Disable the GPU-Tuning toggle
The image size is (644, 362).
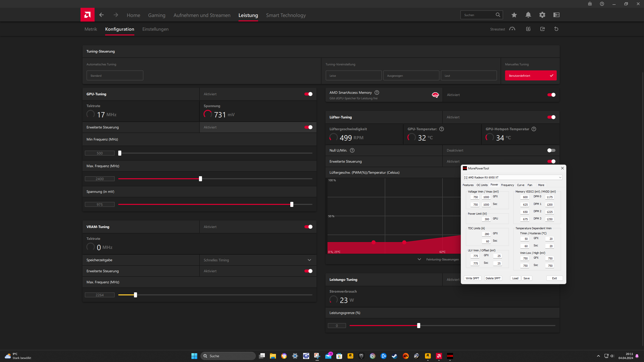point(308,94)
